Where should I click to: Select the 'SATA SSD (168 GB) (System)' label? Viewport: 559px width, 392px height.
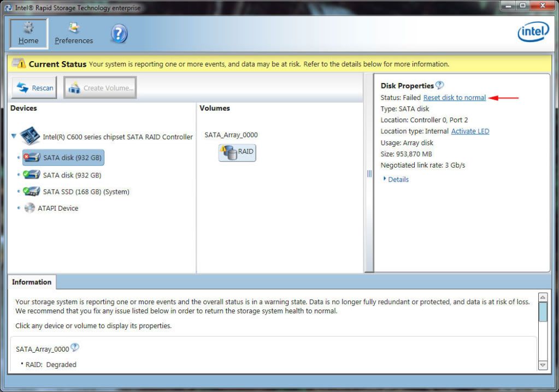(86, 192)
